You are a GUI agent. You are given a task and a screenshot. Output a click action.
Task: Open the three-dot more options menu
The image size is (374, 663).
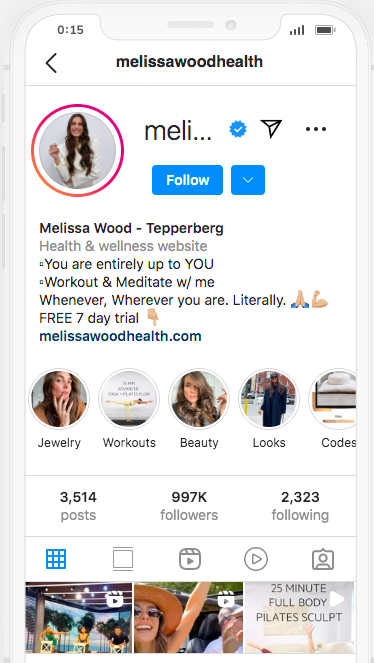(x=316, y=129)
